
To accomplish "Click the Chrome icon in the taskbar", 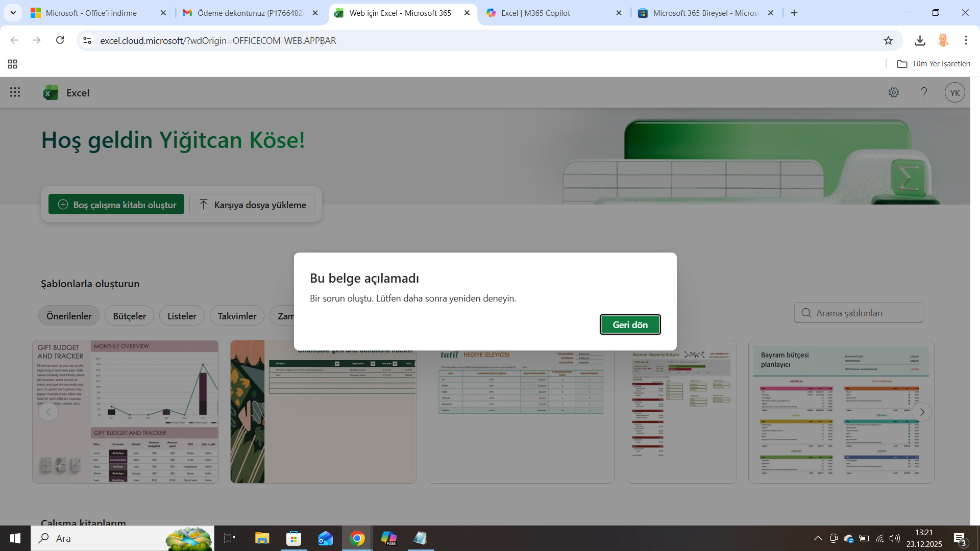I will (357, 538).
